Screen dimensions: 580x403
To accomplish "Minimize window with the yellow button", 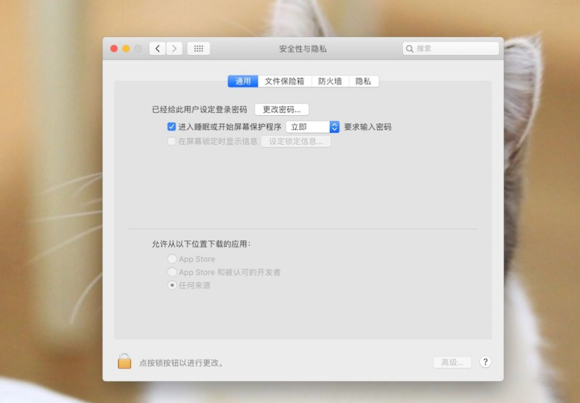I will pos(126,48).
